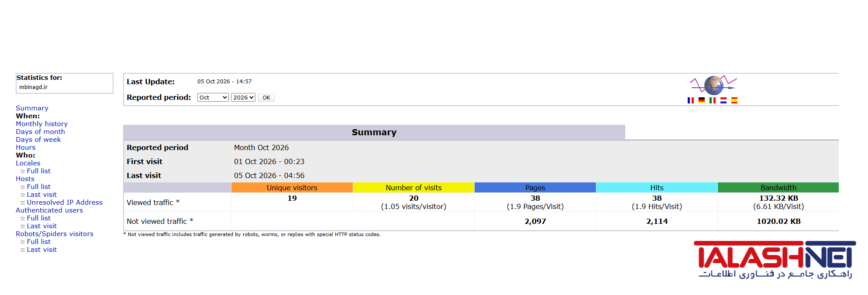Click the site name mbinagd.ir

[34, 87]
